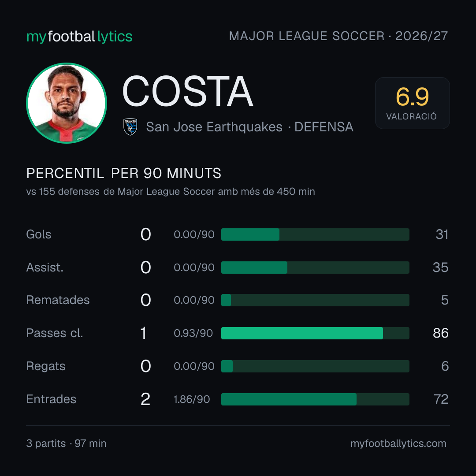Click the Entrades label
The image size is (476, 476).
click(x=51, y=399)
